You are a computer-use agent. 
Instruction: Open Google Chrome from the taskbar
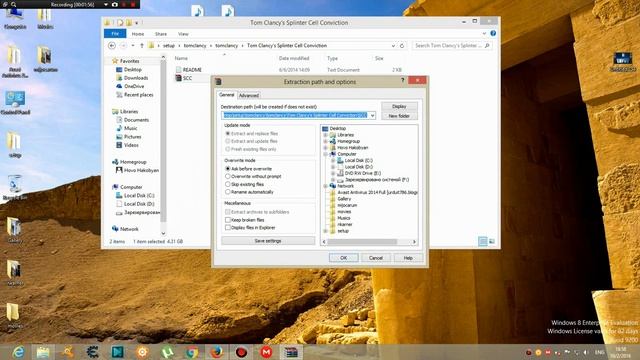point(192,352)
